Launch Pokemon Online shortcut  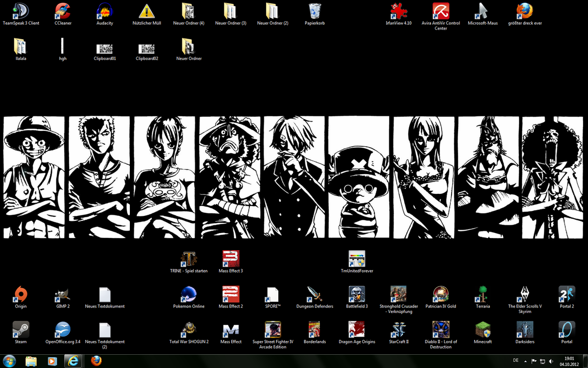coord(189,297)
